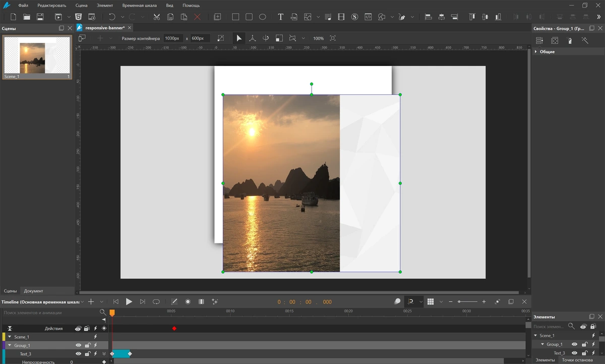Click the Open file folder icon
The height and width of the screenshot is (364, 605).
pyautogui.click(x=27, y=17)
